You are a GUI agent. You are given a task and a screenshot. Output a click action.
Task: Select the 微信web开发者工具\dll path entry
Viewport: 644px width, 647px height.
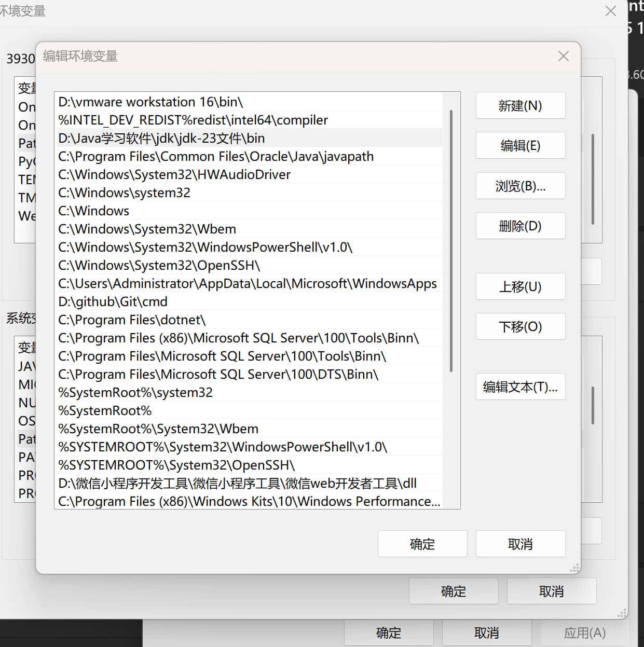[x=249, y=483]
